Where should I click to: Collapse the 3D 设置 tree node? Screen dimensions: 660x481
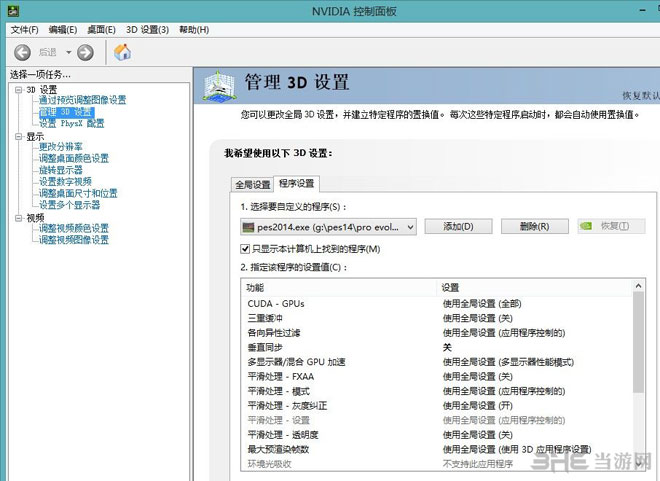point(19,90)
